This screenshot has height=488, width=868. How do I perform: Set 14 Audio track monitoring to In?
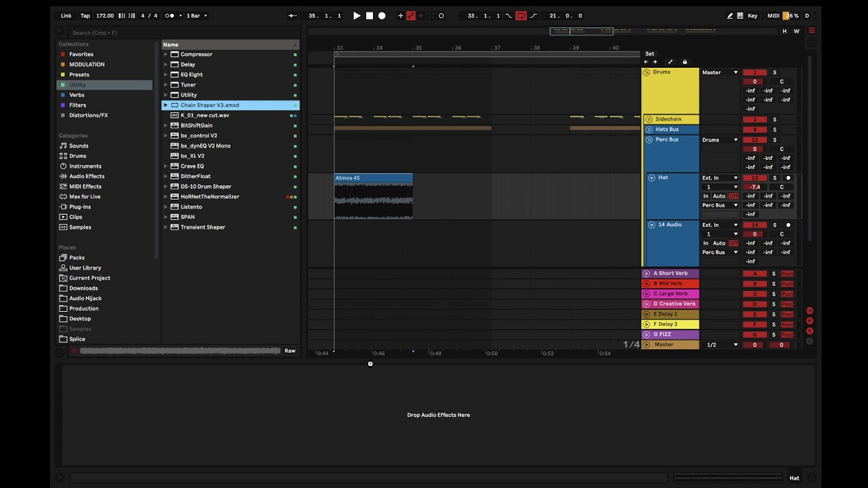(x=706, y=243)
